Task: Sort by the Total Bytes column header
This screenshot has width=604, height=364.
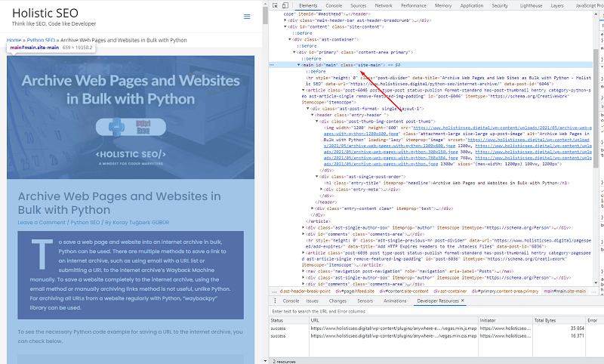Action: tap(559, 320)
